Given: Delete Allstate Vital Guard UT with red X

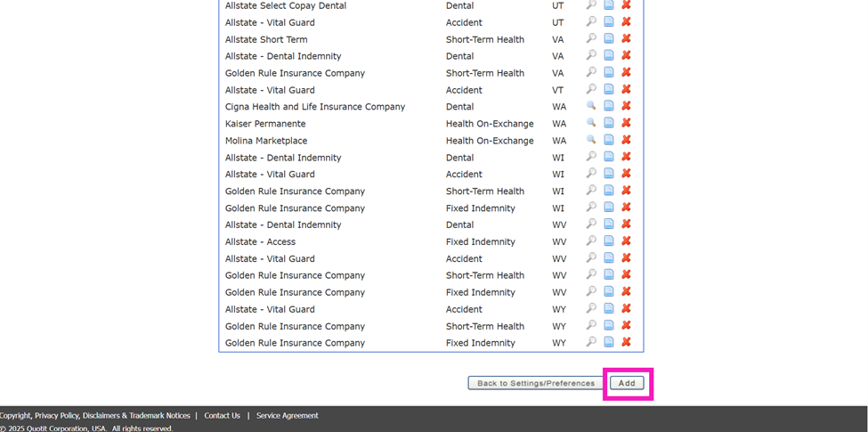Looking at the screenshot, I should click(626, 21).
